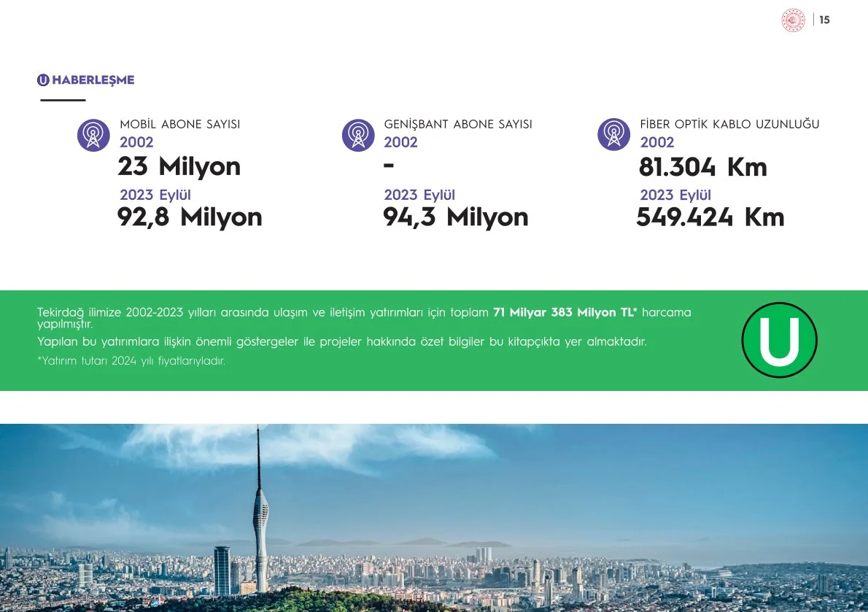Viewport: 868px width, 612px height.
Task: Click the large white U logo in the green banner
Action: pyautogui.click(x=779, y=340)
